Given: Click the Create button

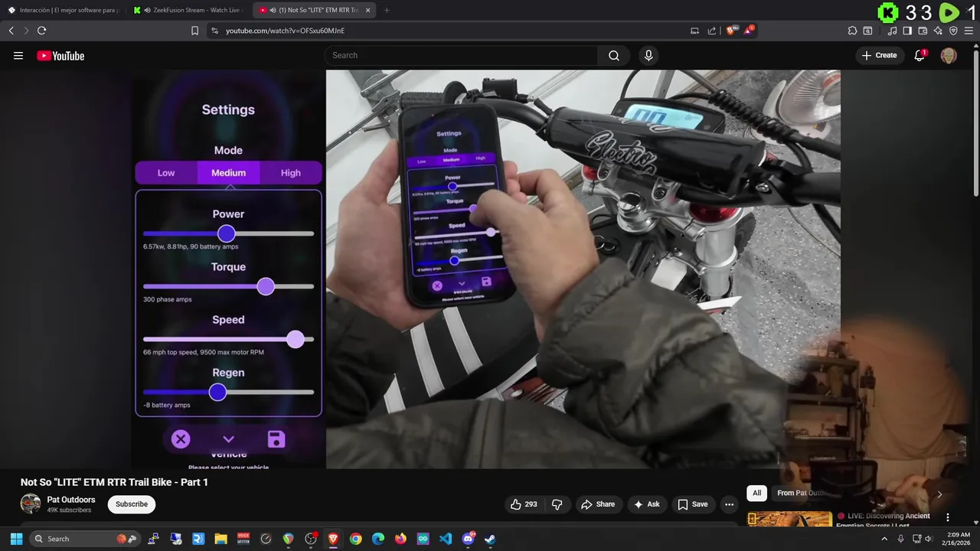Looking at the screenshot, I should (x=879, y=55).
